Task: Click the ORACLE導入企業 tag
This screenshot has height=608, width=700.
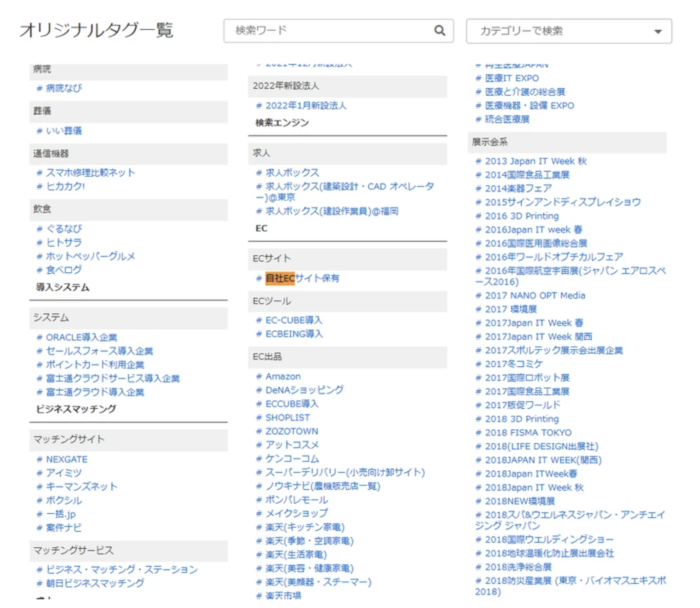Action: tap(82, 337)
